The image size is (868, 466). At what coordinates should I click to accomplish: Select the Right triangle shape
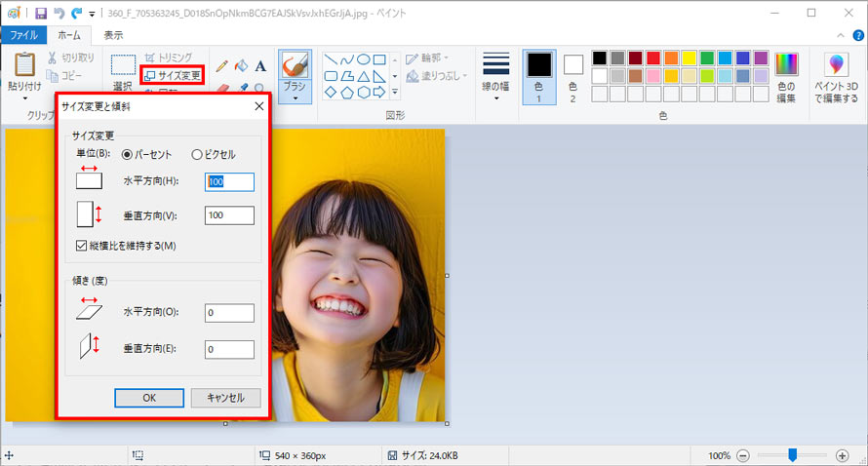click(x=379, y=76)
